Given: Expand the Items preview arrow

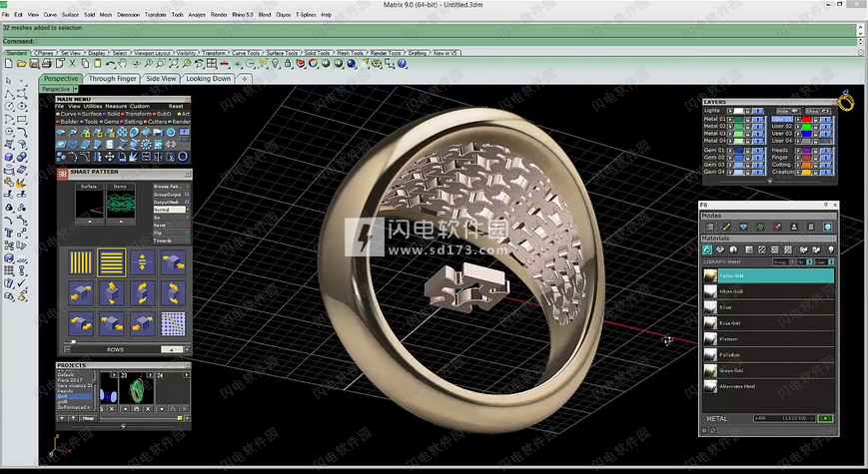Looking at the screenshot, I should click(x=121, y=222).
